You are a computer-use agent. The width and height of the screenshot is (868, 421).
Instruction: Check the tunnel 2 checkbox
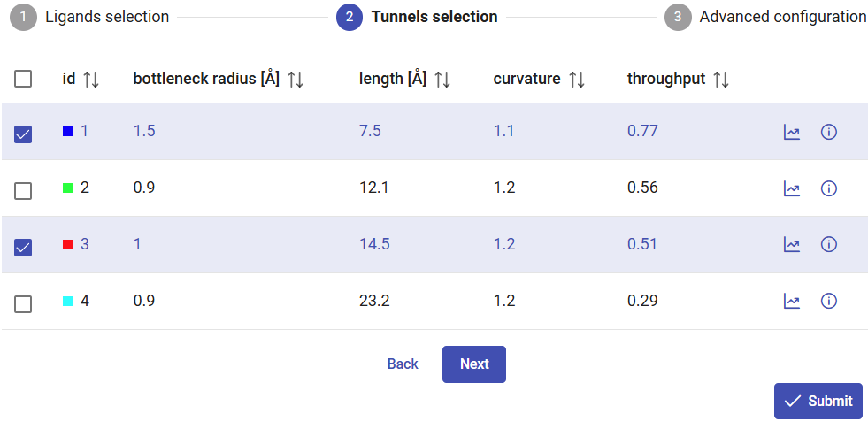pos(24,191)
